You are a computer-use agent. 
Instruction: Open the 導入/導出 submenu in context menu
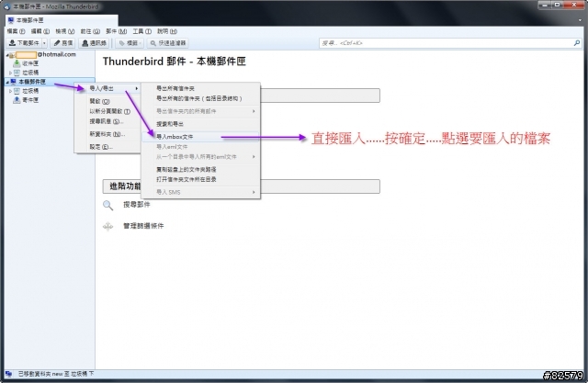point(108,88)
